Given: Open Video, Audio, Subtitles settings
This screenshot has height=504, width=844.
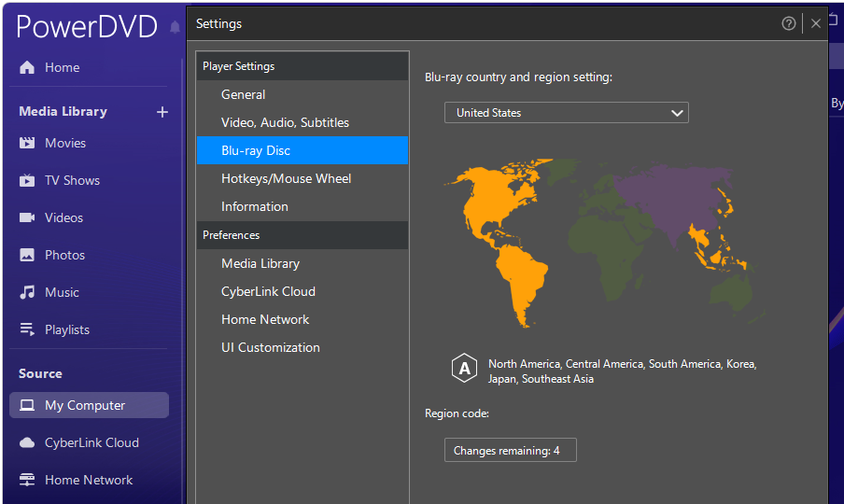Looking at the screenshot, I should [x=302, y=122].
